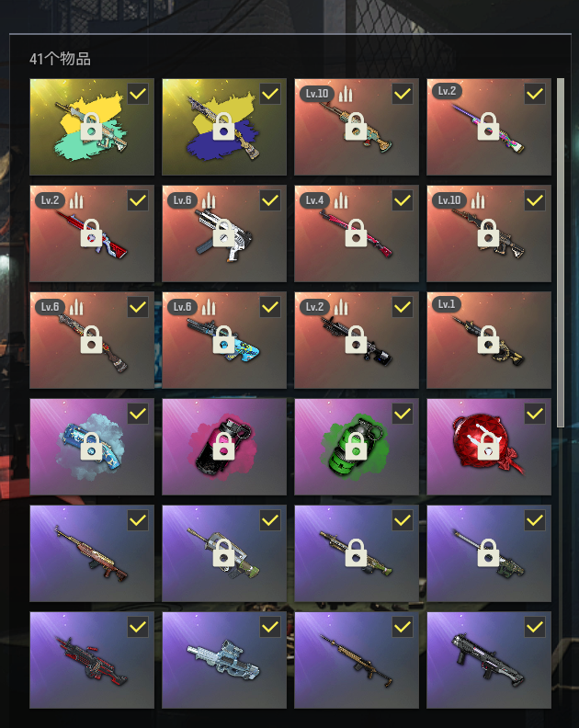The height and width of the screenshot is (728, 579).
Task: Uncheck the Lv.6 blue SMG checkbox
Action: [x=270, y=307]
